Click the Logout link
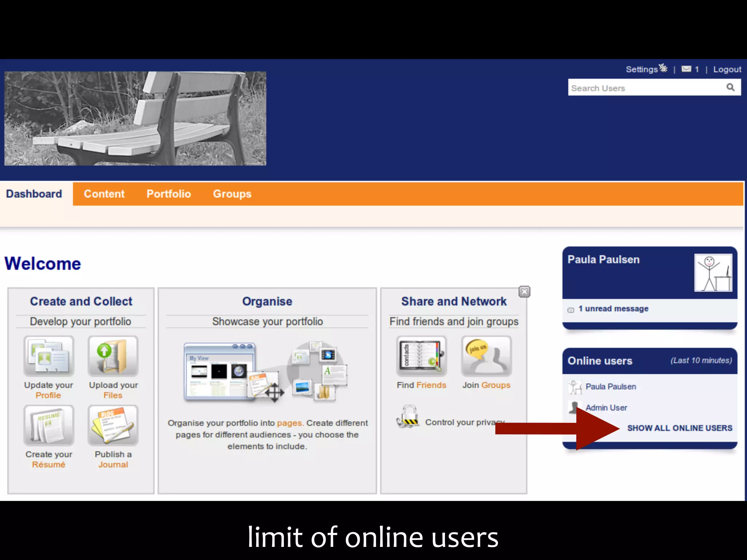The width and height of the screenshot is (747, 560). [x=727, y=69]
